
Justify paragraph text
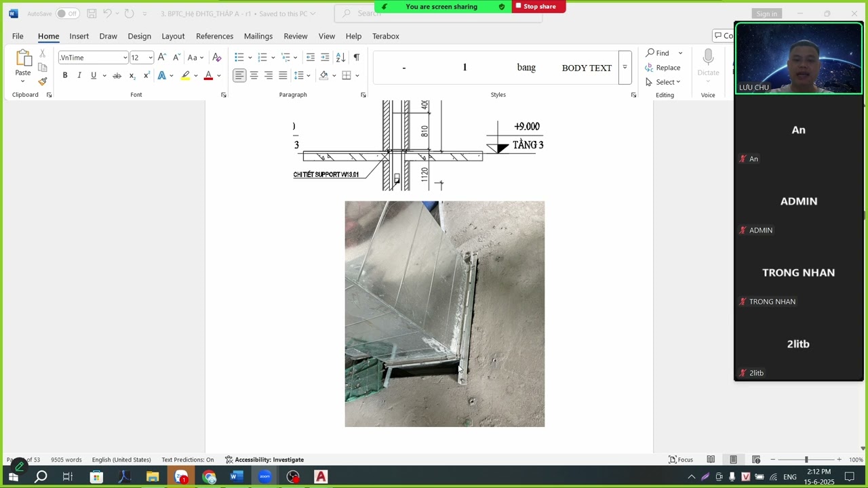point(283,75)
